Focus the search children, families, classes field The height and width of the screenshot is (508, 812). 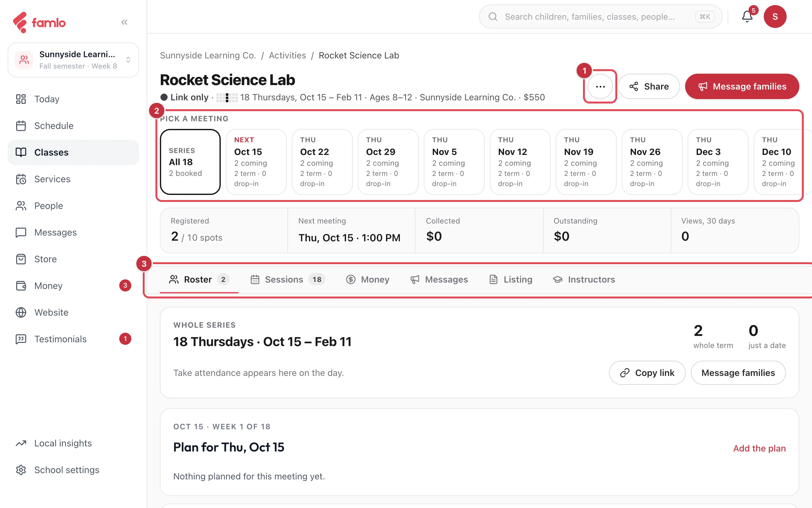(600, 17)
